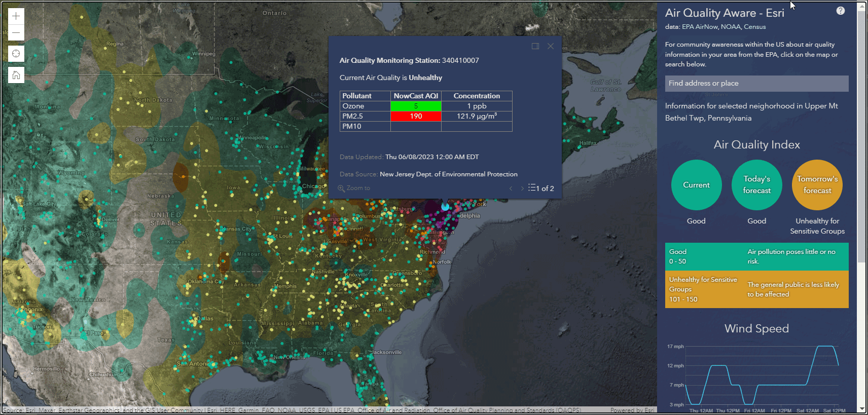Click the Wind Speed chart heading
The height and width of the screenshot is (415, 868).
point(756,328)
